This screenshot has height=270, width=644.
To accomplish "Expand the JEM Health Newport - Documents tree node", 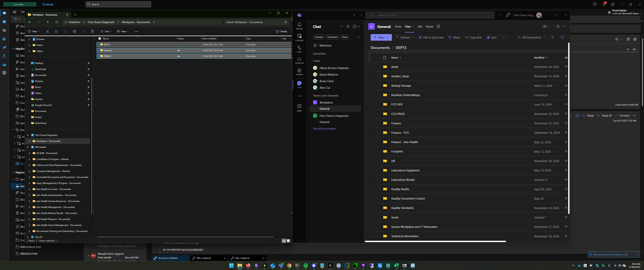I will pos(29,219).
